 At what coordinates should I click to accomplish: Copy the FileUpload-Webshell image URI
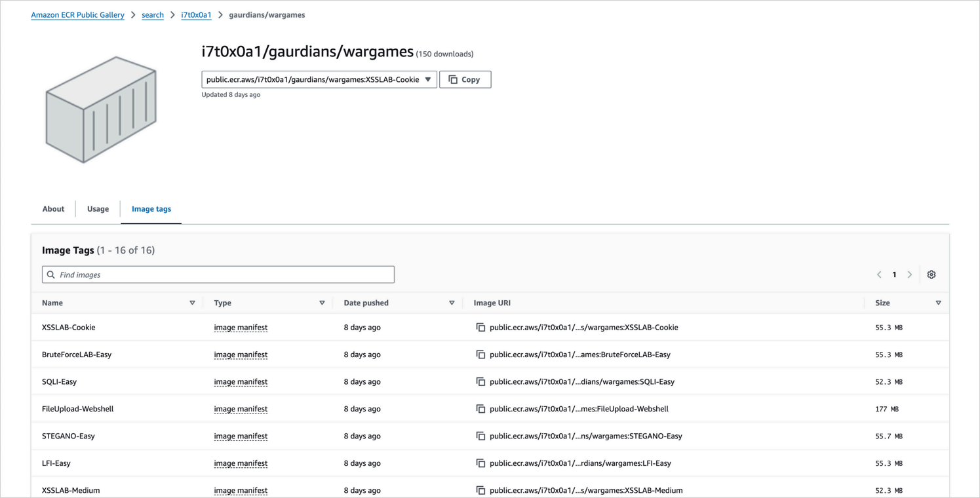[480, 409]
